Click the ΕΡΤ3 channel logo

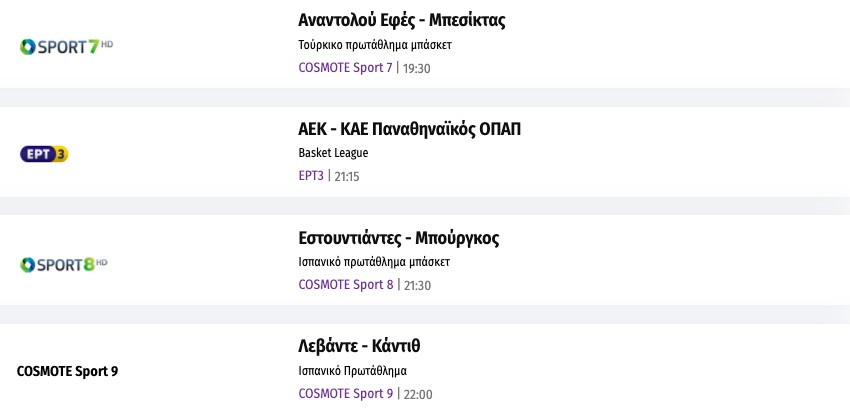tap(44, 154)
